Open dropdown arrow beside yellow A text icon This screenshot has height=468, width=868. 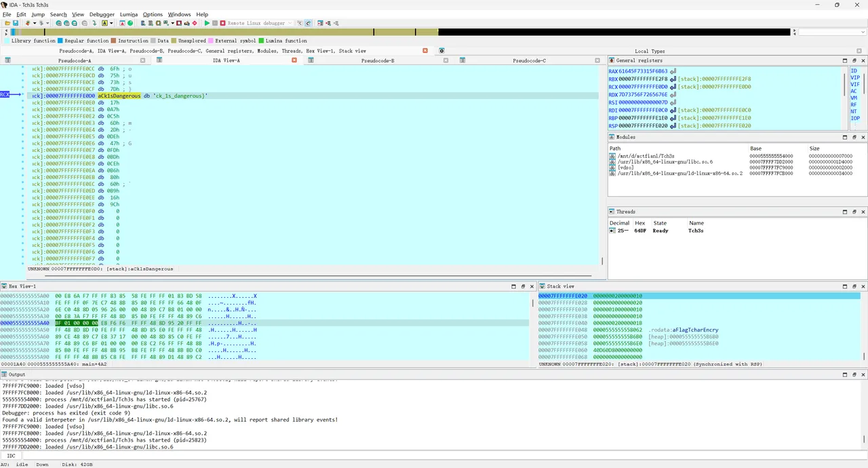(111, 23)
